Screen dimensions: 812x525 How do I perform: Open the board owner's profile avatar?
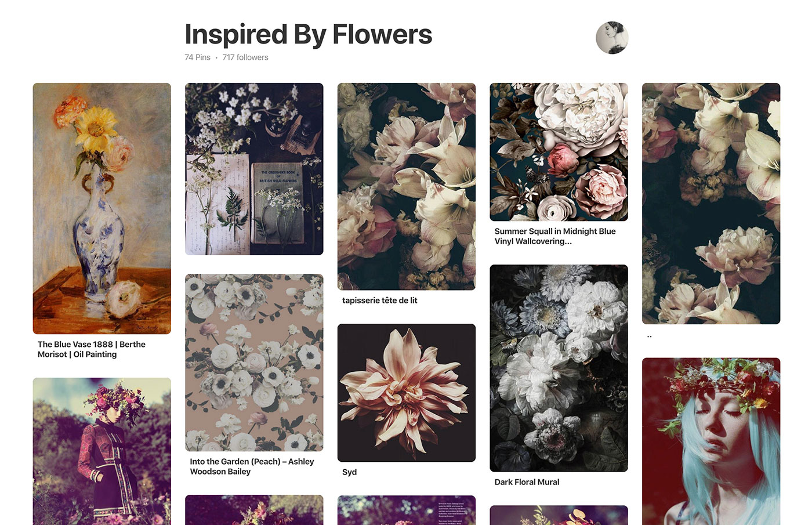click(x=612, y=38)
